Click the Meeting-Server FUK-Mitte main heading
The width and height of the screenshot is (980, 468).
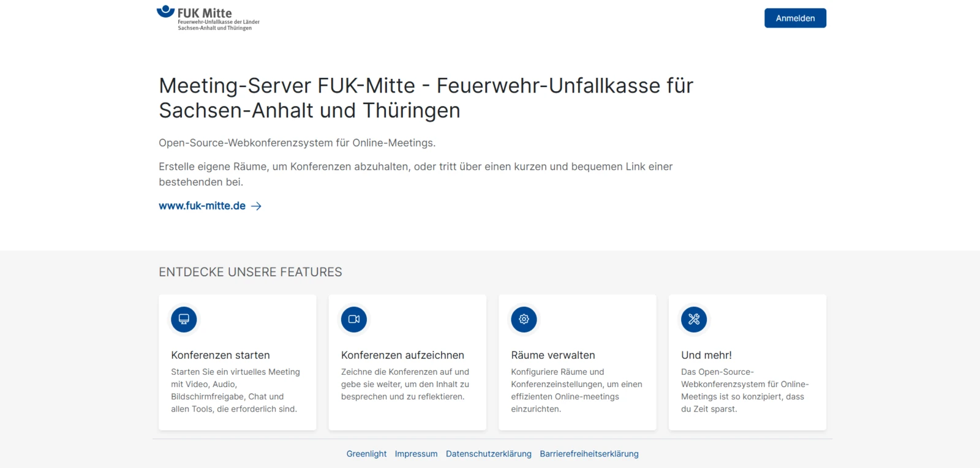pos(426,98)
